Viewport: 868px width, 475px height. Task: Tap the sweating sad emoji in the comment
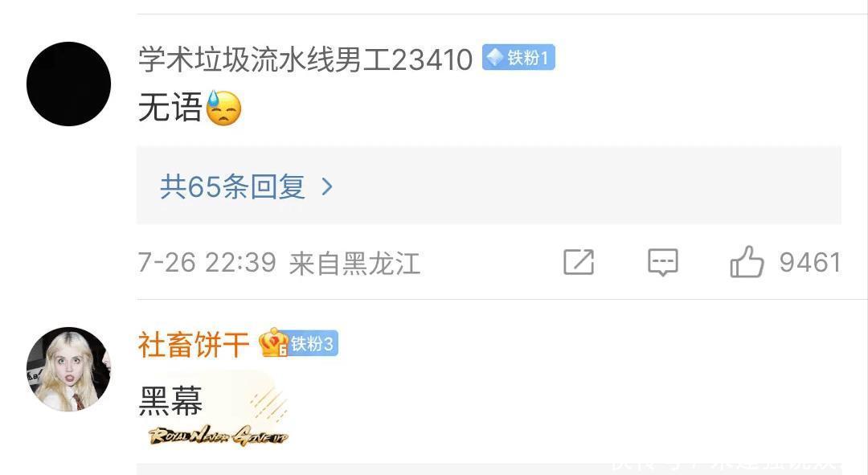point(223,108)
